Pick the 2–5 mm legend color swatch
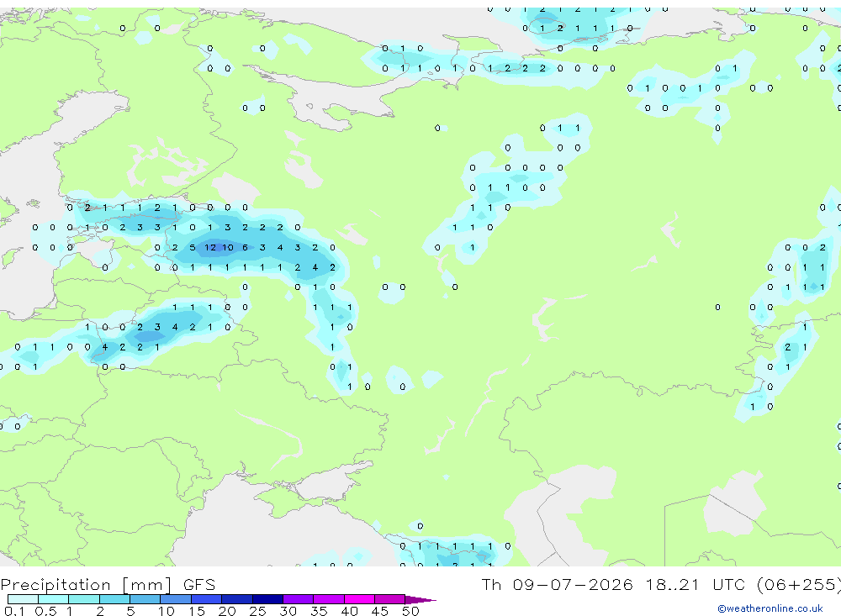The height and width of the screenshot is (616, 841). 114,599
